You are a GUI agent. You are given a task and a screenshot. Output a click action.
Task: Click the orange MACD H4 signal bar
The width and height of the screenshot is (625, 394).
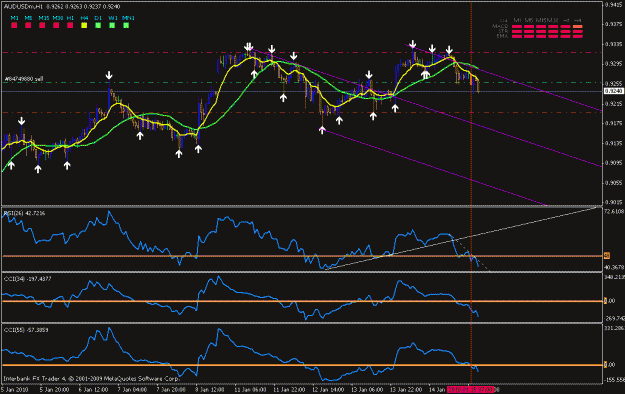click(577, 27)
